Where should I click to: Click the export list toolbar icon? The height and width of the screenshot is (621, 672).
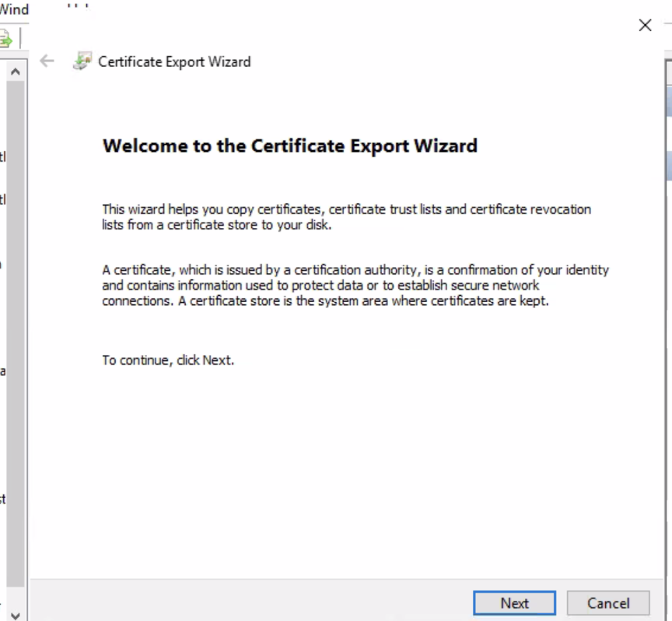[6, 38]
